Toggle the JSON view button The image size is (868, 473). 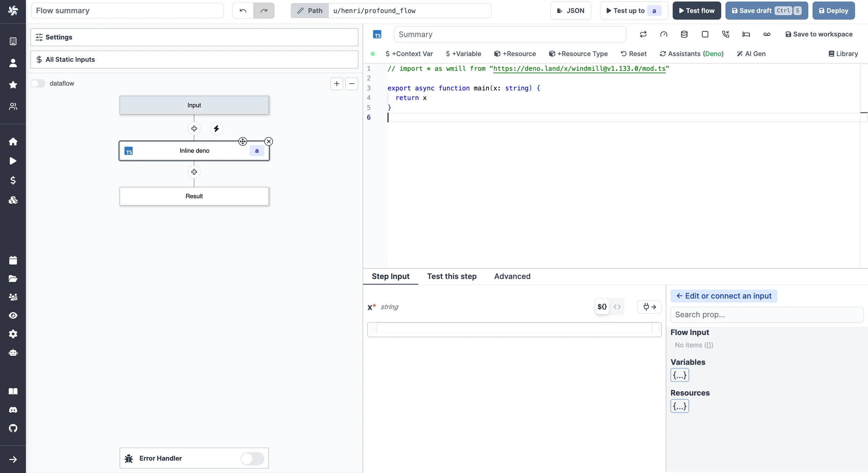[x=571, y=10]
